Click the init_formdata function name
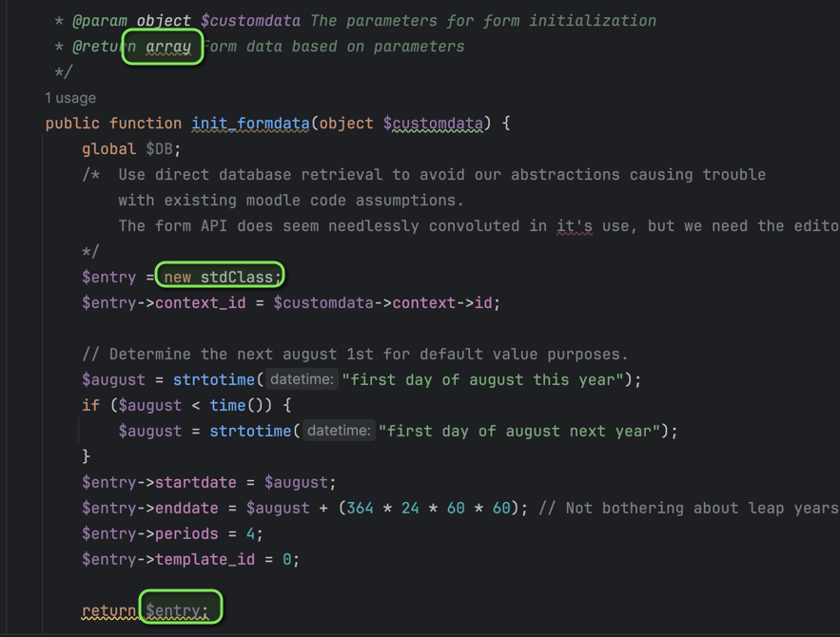Viewport: 840px width, 637px height. [250, 124]
